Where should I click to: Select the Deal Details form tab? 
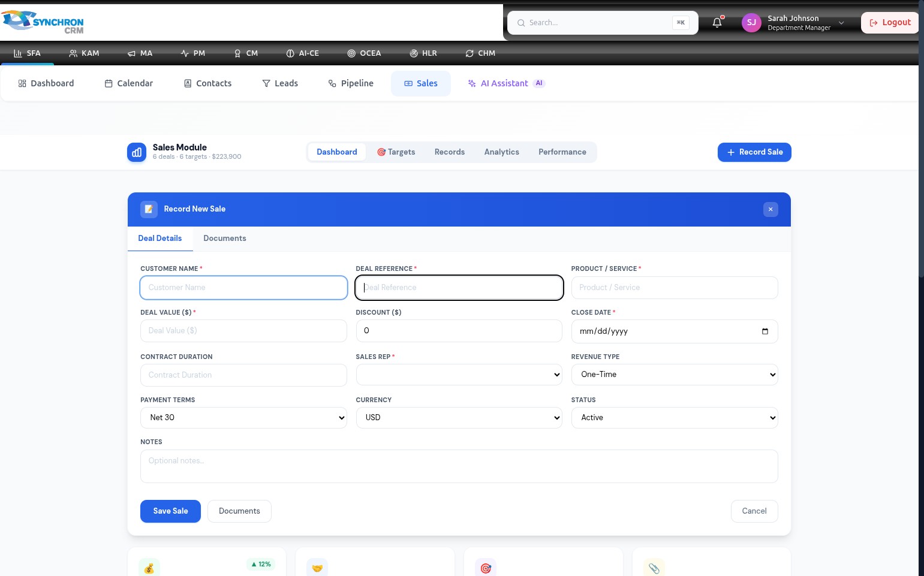pos(160,239)
